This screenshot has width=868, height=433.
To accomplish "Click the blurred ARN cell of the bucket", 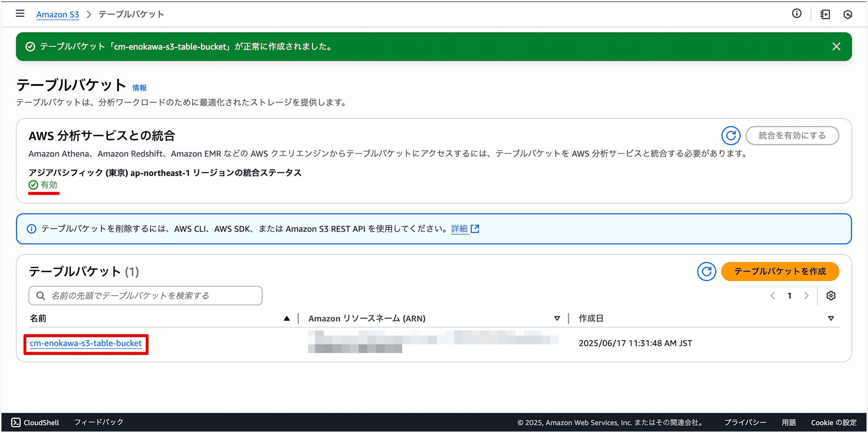I will pos(433,342).
